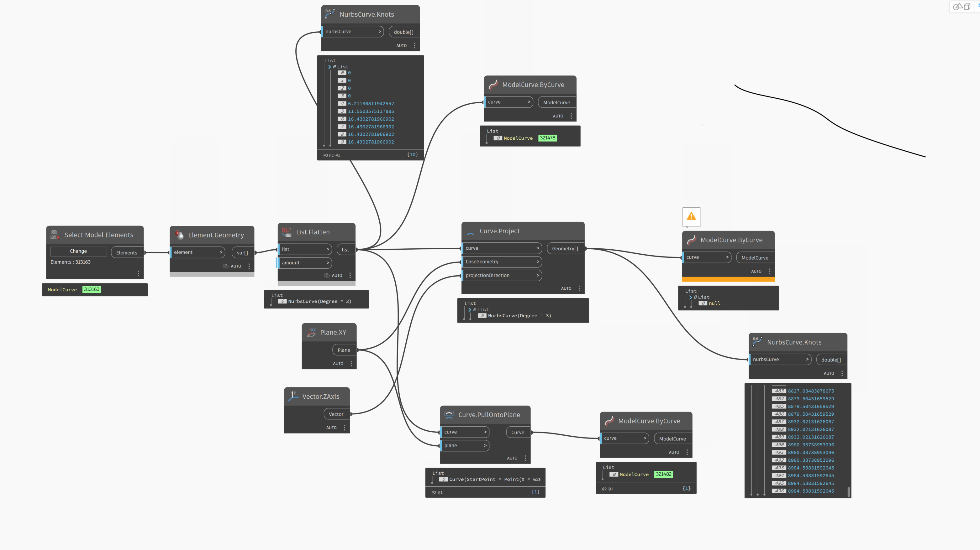The image size is (980, 550).
Task: Click the Curve.PullOntoPlane node icon
Action: click(449, 415)
